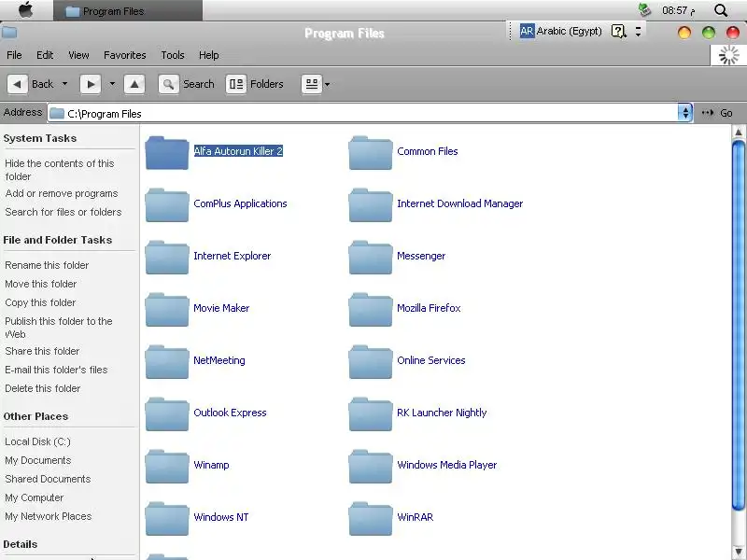Click the Go button
Screen dimensions: 747x560
tap(717, 113)
